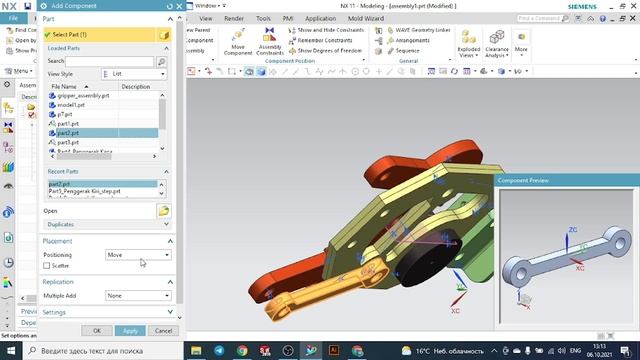Open Exploded Views dropdown icon

click(x=469, y=43)
